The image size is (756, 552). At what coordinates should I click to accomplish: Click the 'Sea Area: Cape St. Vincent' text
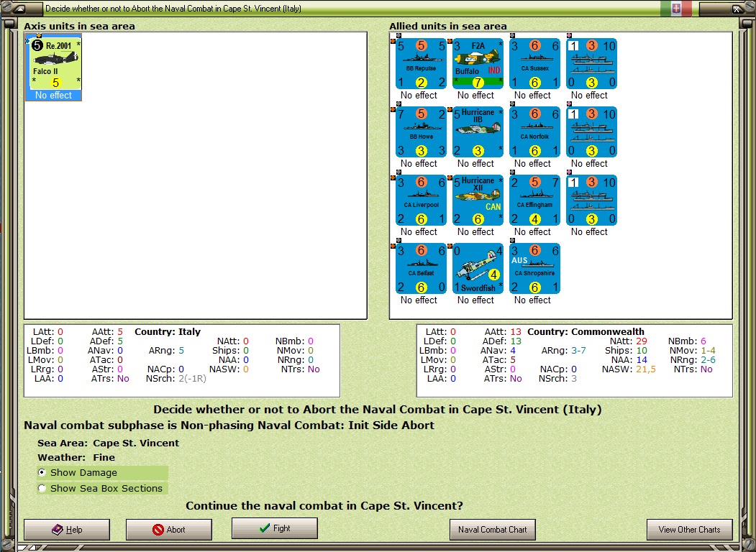pos(108,443)
